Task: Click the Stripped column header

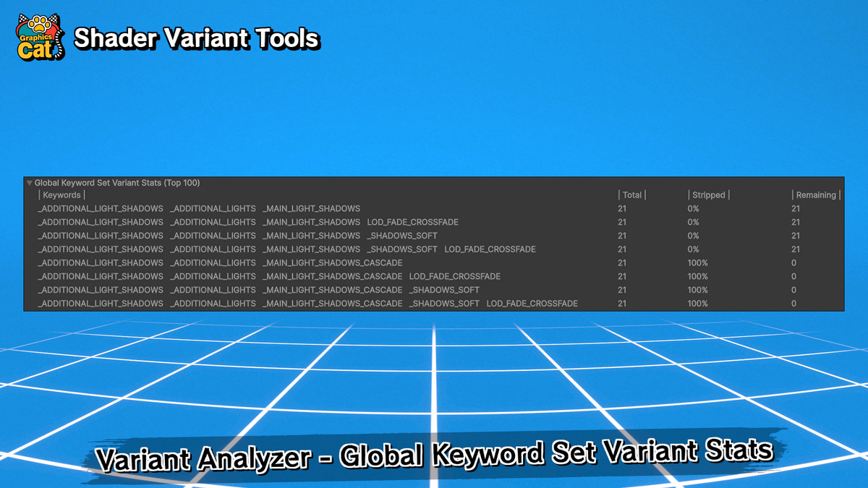Action: (x=708, y=194)
